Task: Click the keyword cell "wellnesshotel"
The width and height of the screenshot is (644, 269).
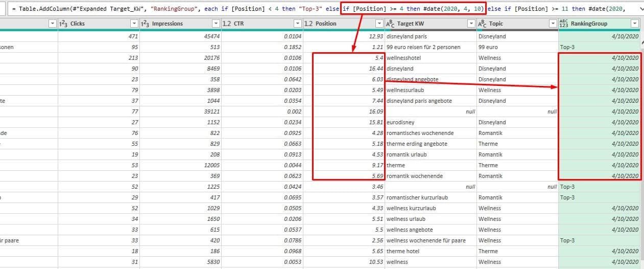Action: (431, 58)
